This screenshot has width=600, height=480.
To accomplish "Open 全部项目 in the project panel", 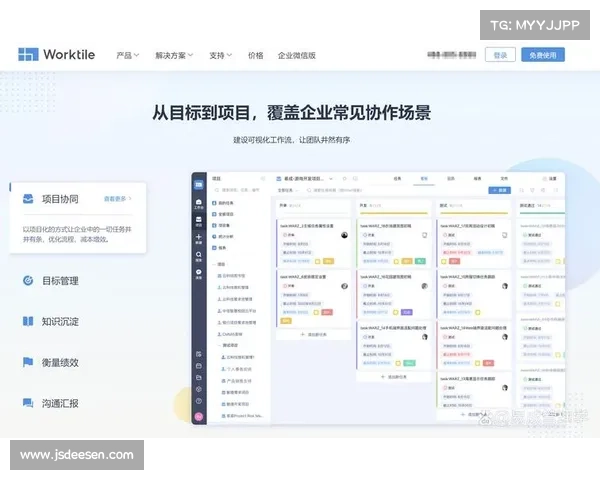I will 223,214.
